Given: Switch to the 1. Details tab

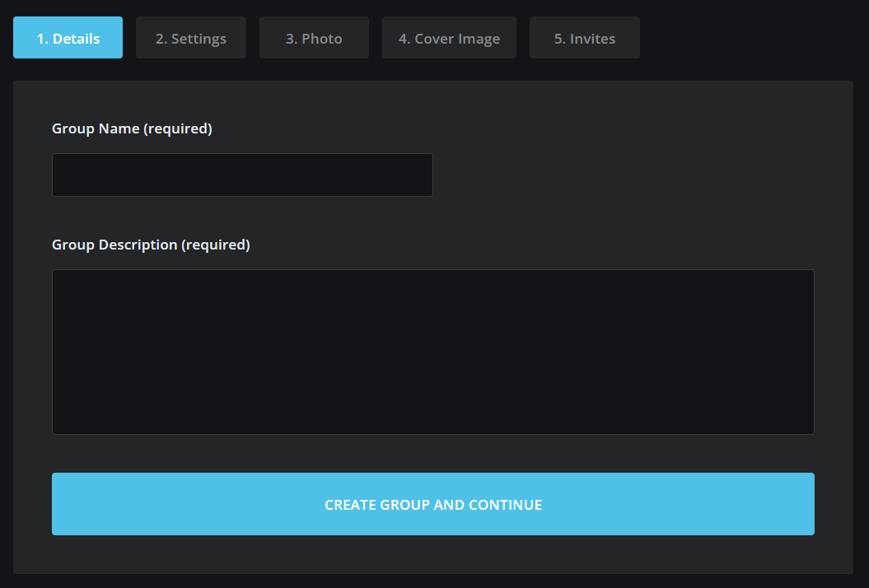Looking at the screenshot, I should [68, 38].
